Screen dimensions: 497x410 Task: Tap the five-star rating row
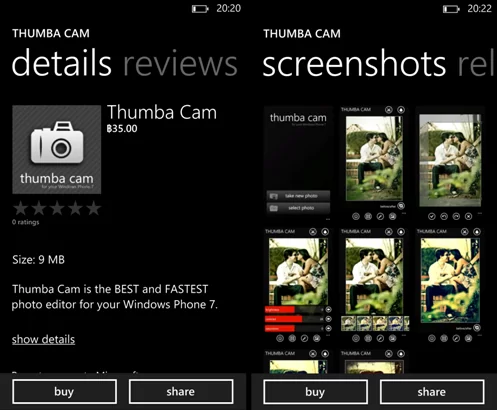[x=57, y=208]
